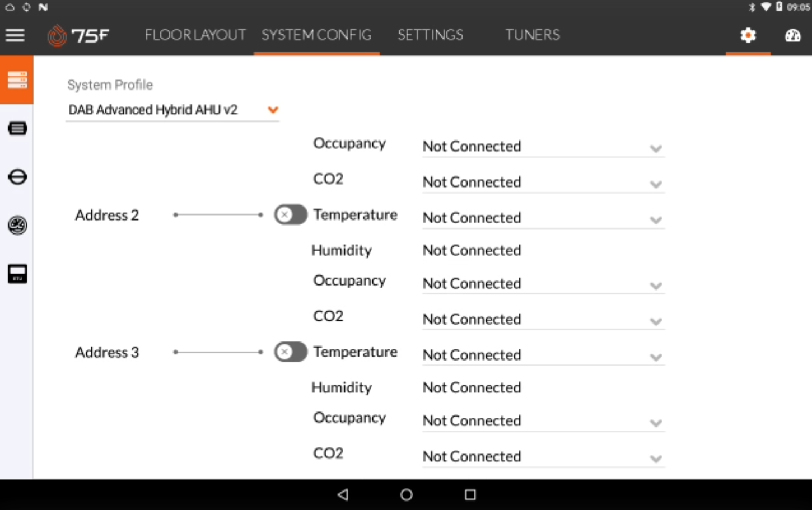
Task: Open the round gauge sidebar icon
Action: pos(17,225)
